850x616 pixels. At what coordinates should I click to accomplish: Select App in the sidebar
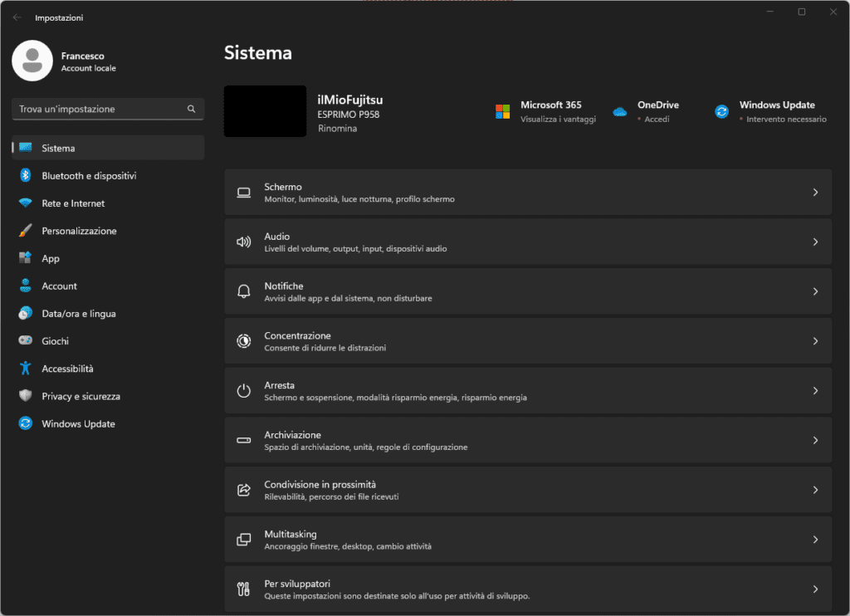pyautogui.click(x=51, y=258)
